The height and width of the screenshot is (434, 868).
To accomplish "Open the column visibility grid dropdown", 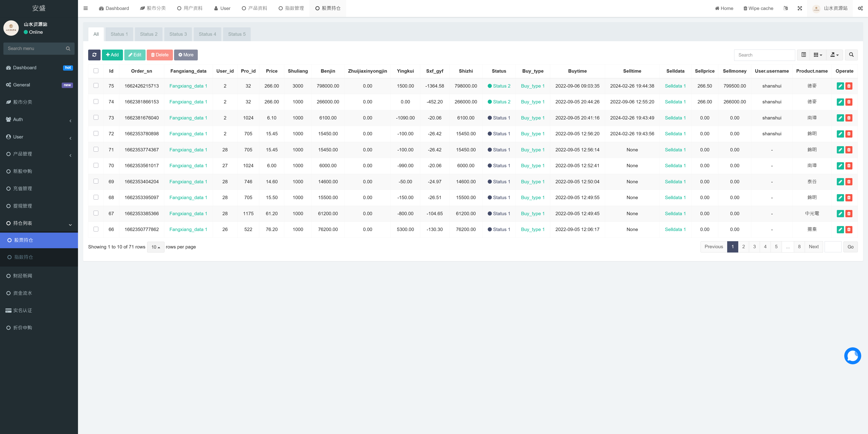I will coord(818,55).
